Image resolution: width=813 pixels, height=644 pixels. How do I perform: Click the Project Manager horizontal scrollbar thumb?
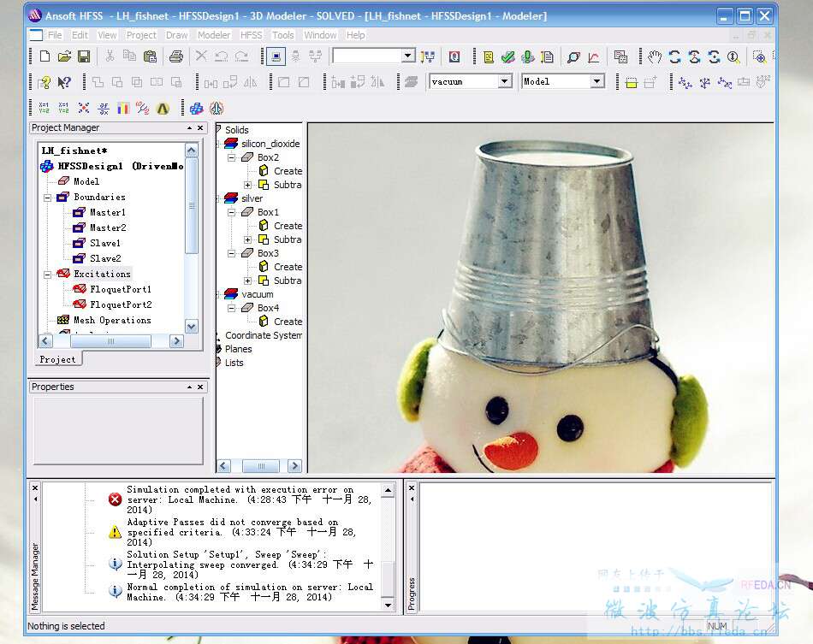(110, 341)
